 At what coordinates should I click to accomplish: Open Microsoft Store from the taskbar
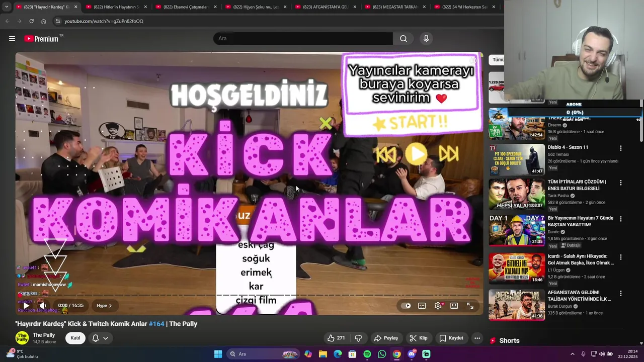352,354
